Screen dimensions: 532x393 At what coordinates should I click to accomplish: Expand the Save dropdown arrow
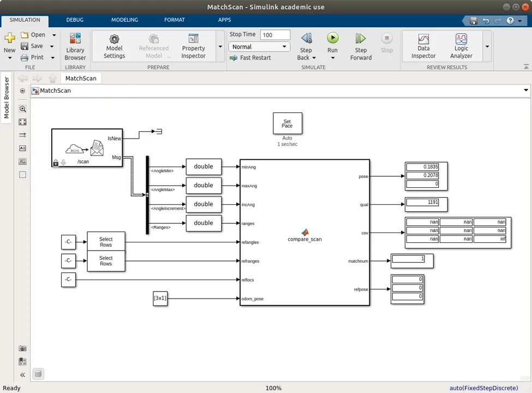(52, 46)
